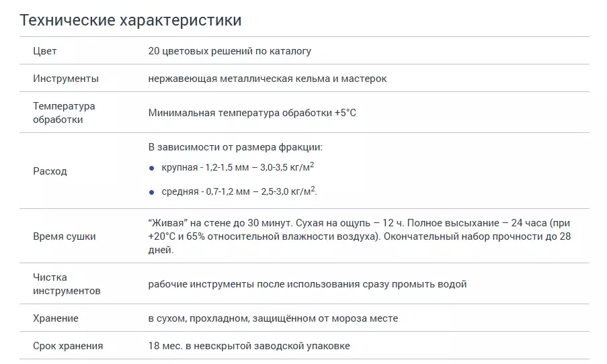Click the В зависимости от размера фракции line

click(235, 146)
